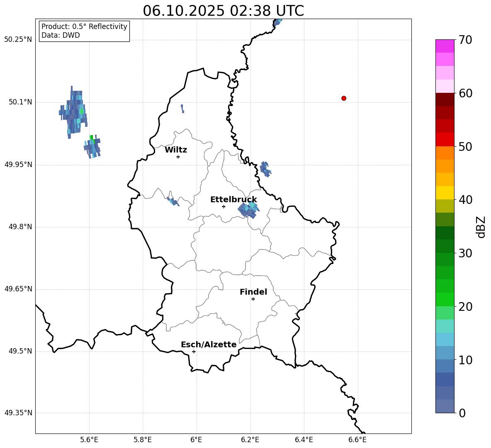The width and height of the screenshot is (491, 448).
Task: Click the magenta top color of colorbar
Action: [445, 46]
